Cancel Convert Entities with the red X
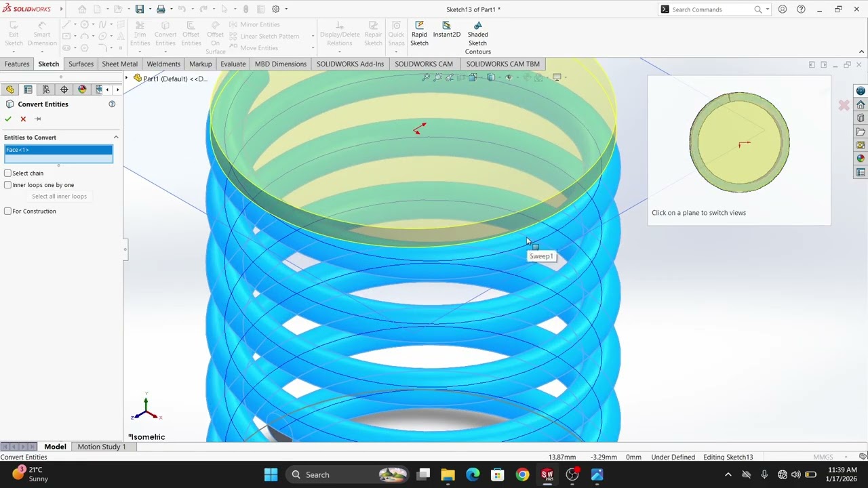This screenshot has width=868, height=488. click(23, 119)
